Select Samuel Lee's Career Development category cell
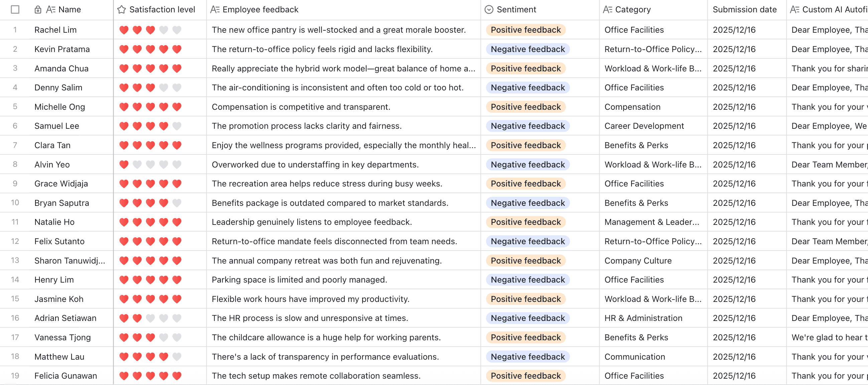 click(643, 126)
